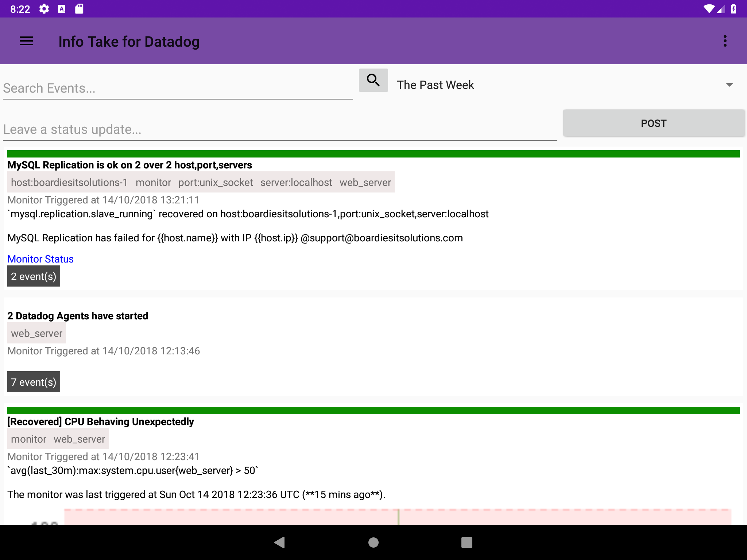The image size is (747, 560).
Task: Open the Monitor Status link
Action: tap(40, 259)
